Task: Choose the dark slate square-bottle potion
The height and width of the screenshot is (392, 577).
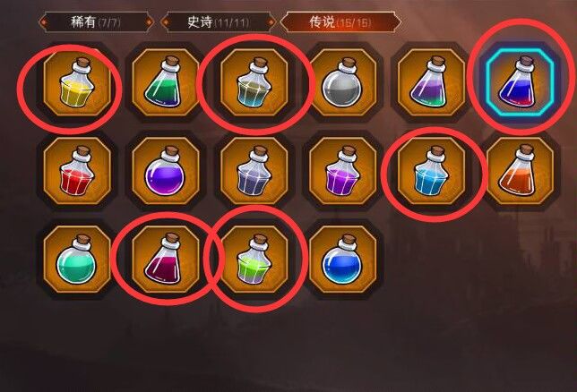Action: pyautogui.click(x=254, y=171)
